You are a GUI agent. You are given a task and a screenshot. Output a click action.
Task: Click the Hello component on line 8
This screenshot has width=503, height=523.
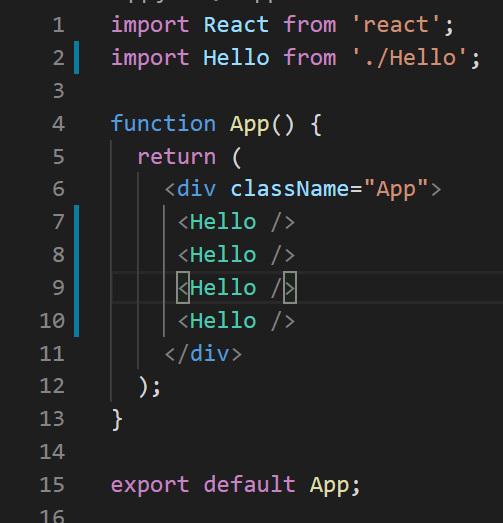(x=223, y=255)
